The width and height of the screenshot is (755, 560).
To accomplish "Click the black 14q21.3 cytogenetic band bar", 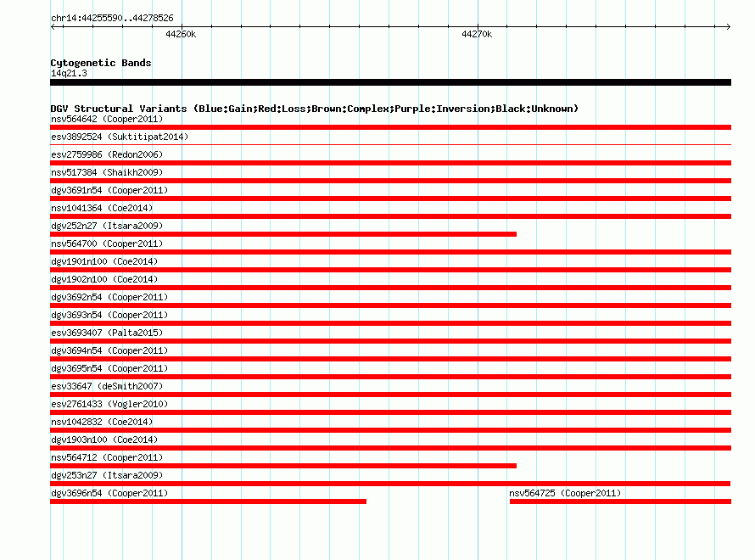I will pos(390,82).
